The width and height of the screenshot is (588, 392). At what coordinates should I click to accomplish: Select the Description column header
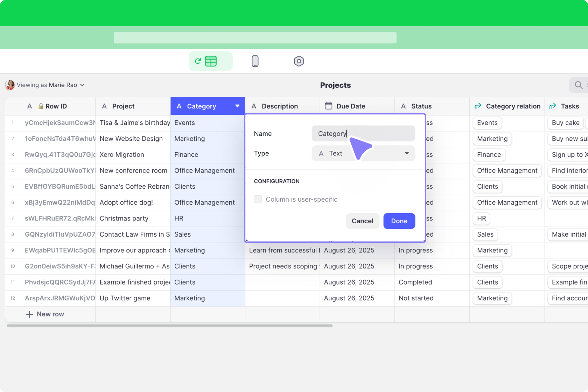[x=279, y=106]
